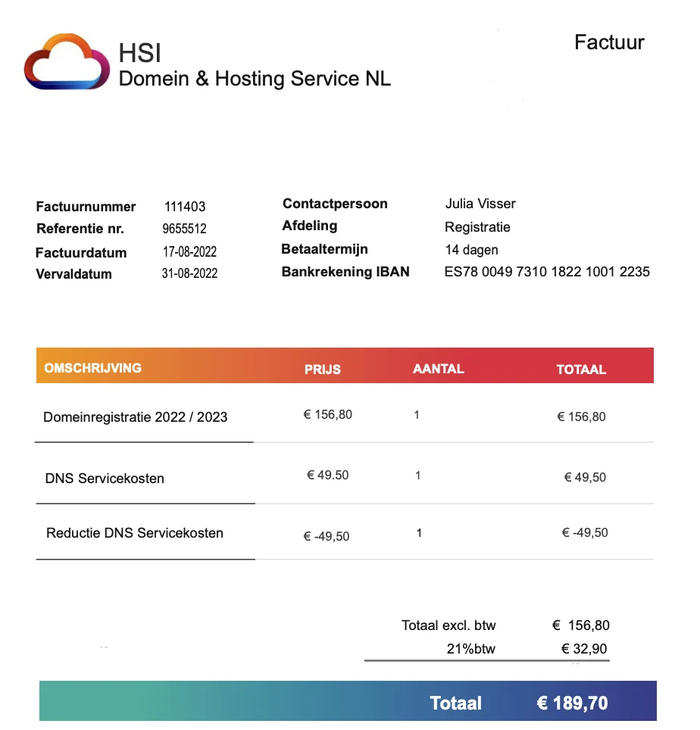Image resolution: width=700 pixels, height=730 pixels.
Task: Select department value 'Registratie'
Action: click(477, 227)
